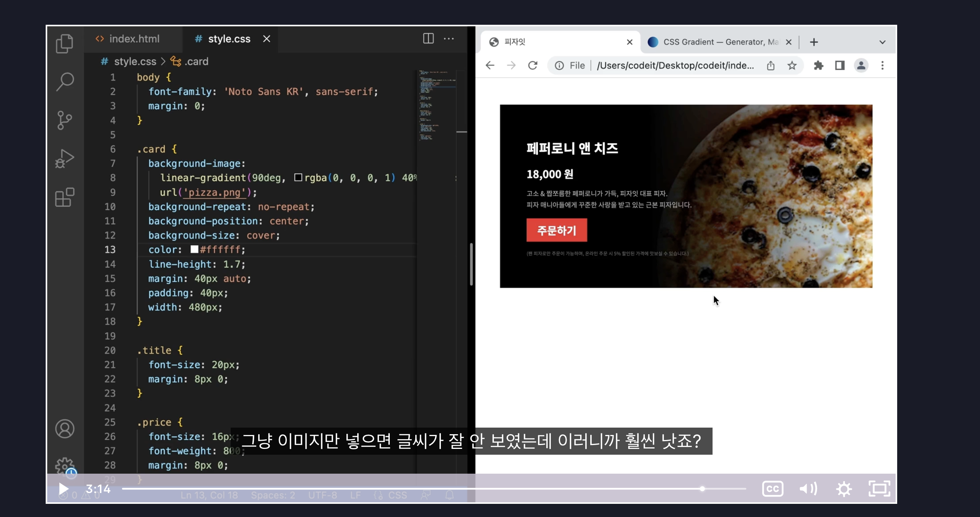Expand the .card breadcrumb symbol

[x=190, y=62]
